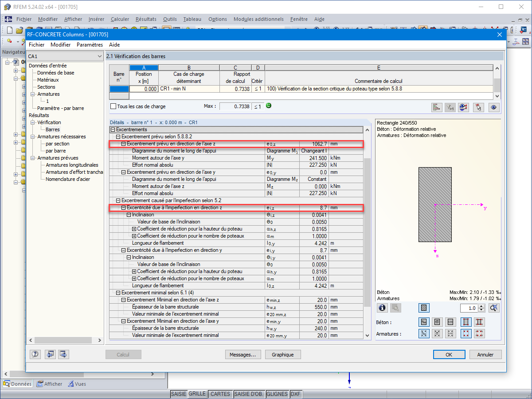
Task: Collapse the Excentrements group
Action: point(113,129)
